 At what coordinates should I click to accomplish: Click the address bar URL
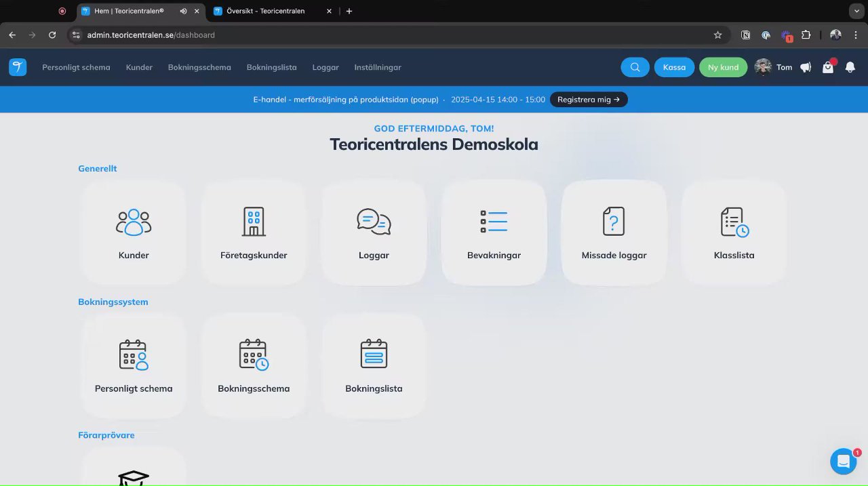pyautogui.click(x=151, y=35)
